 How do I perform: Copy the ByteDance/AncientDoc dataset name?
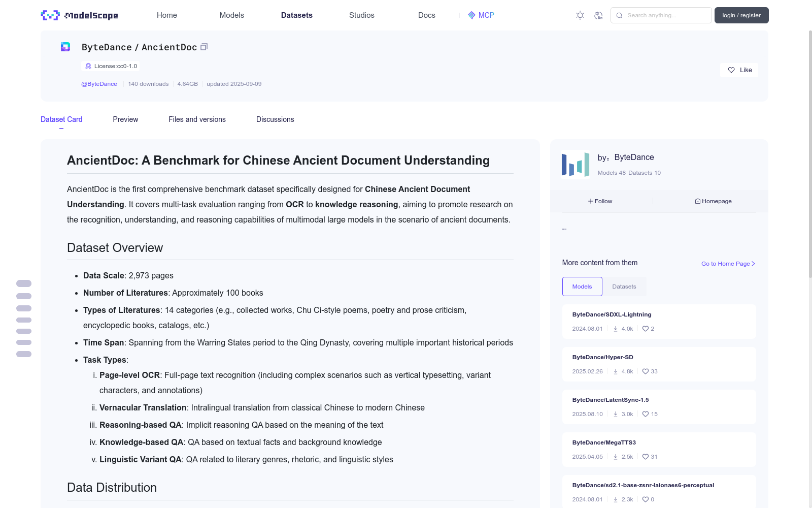point(204,47)
